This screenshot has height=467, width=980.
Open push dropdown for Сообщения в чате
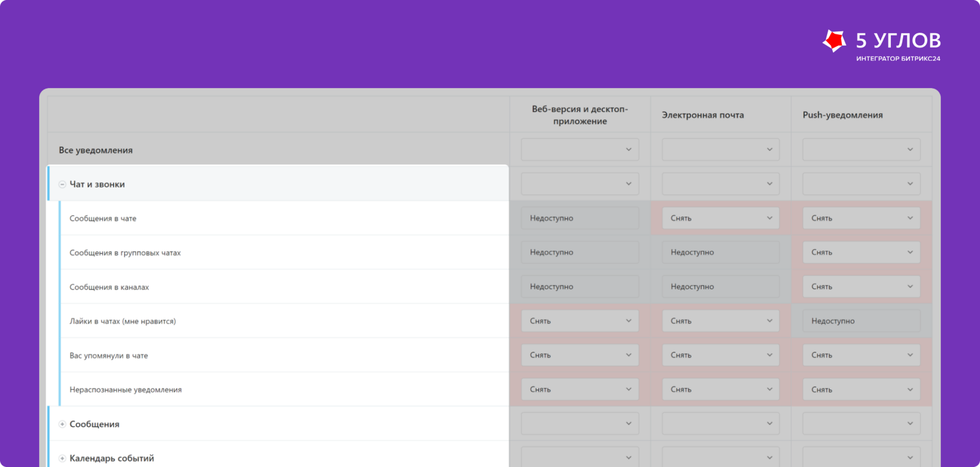(x=862, y=218)
